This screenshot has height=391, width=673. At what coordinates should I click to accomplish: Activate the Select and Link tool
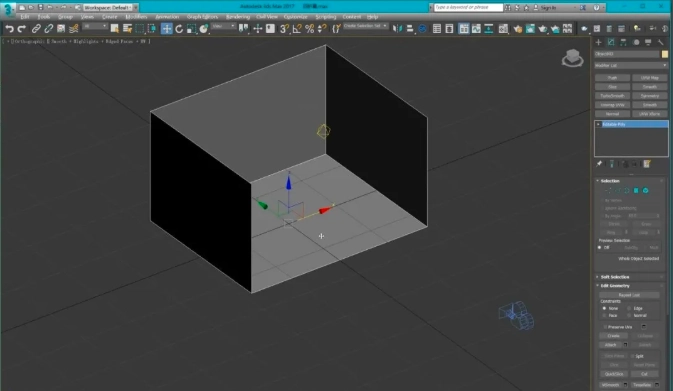pyautogui.click(x=36, y=29)
